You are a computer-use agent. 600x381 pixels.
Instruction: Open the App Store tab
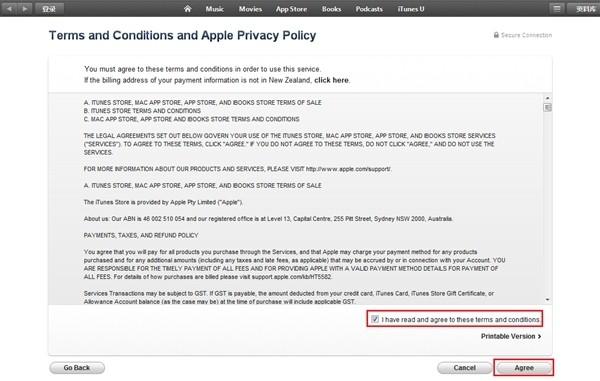pos(291,8)
